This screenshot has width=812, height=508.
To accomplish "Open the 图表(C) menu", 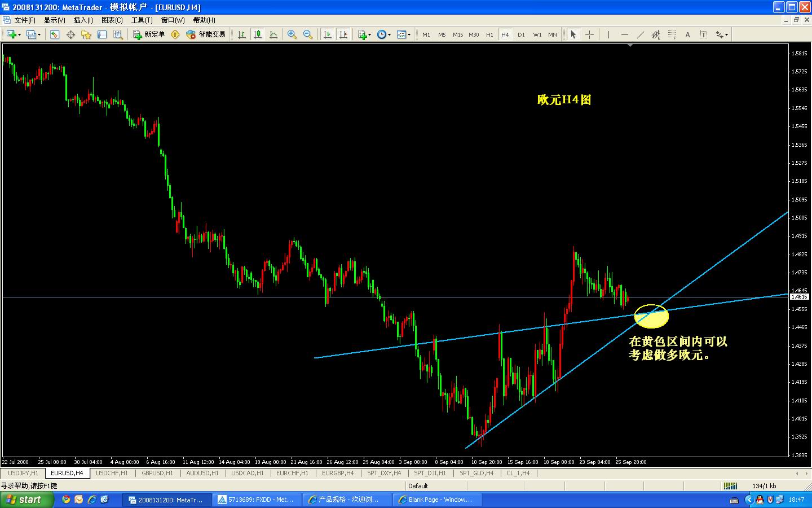I will 112,20.
